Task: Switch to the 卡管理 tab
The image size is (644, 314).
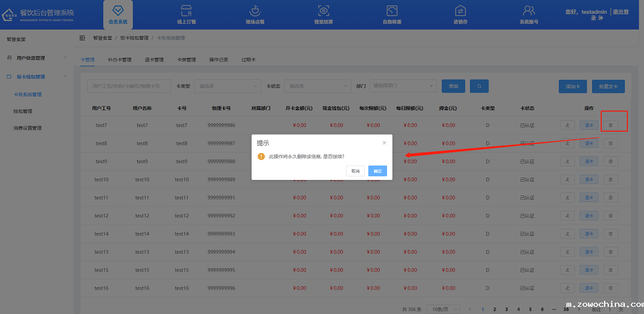Action: pos(88,60)
